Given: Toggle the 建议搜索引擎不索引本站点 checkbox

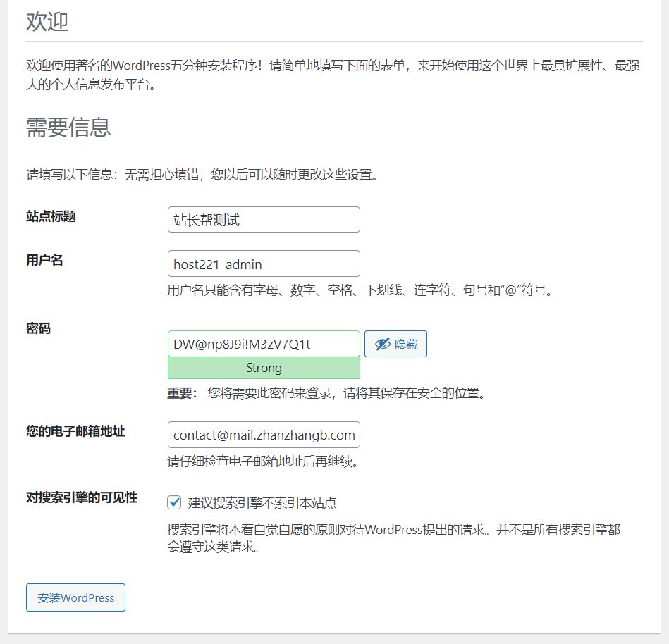Looking at the screenshot, I should (x=174, y=502).
